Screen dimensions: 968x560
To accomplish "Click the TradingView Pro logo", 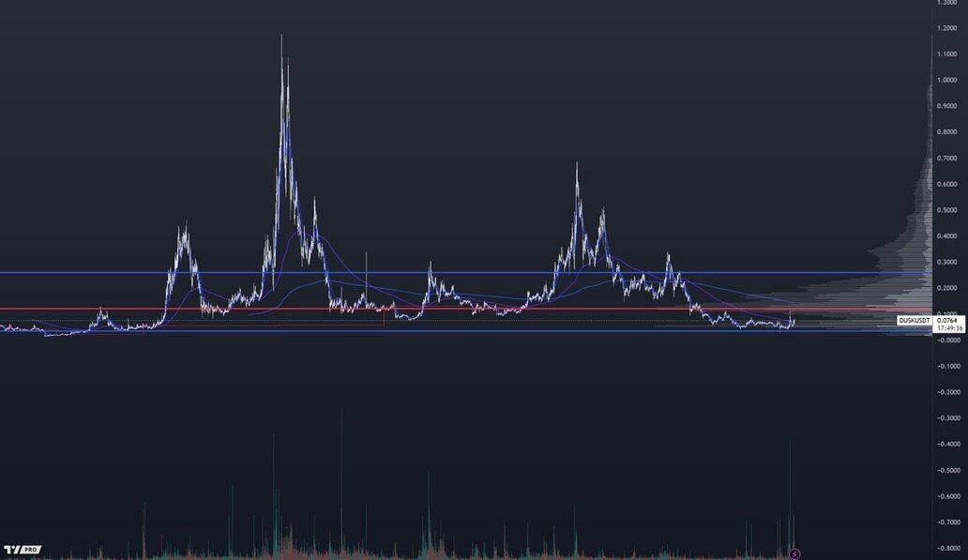I will (22, 549).
